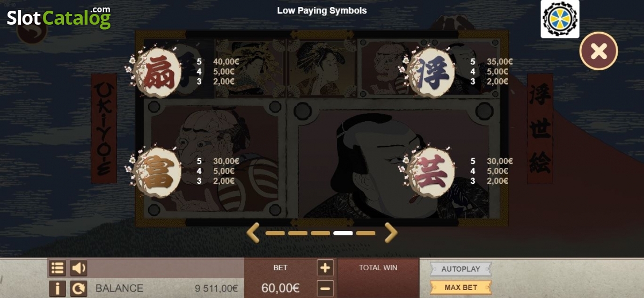The image size is (644, 298).
Task: Decrease bet with minus button
Action: click(325, 288)
